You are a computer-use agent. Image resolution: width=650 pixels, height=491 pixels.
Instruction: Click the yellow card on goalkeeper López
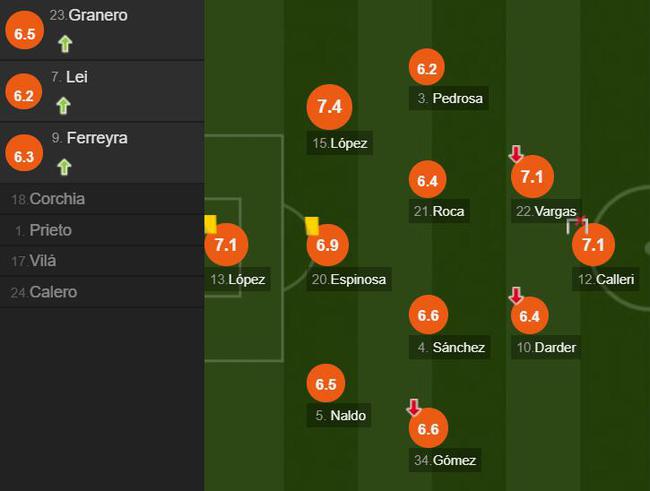(x=211, y=224)
